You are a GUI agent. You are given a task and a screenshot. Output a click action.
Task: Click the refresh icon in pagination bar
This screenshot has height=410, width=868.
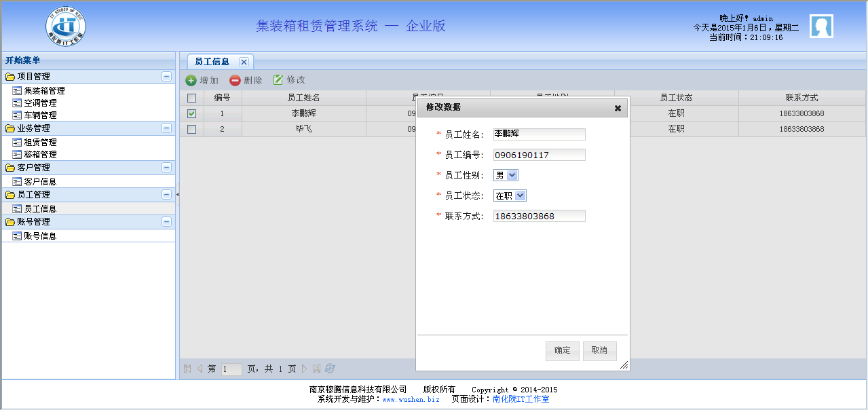(x=331, y=369)
